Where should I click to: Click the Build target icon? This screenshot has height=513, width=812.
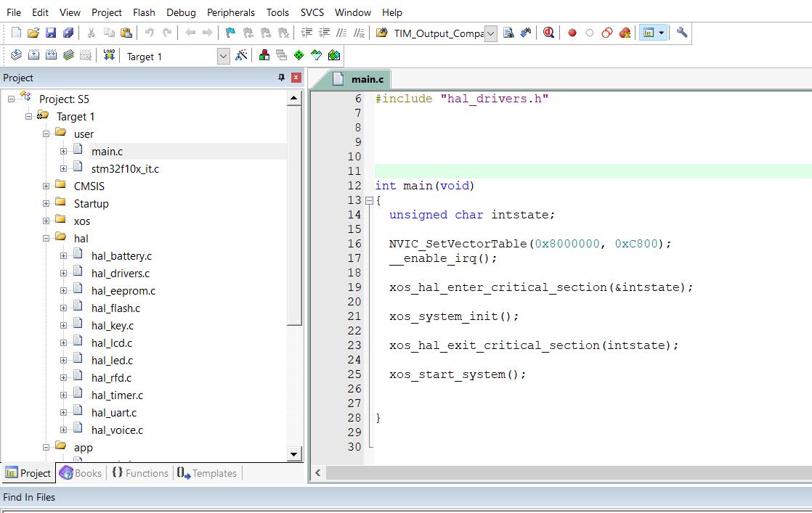[x=33, y=55]
